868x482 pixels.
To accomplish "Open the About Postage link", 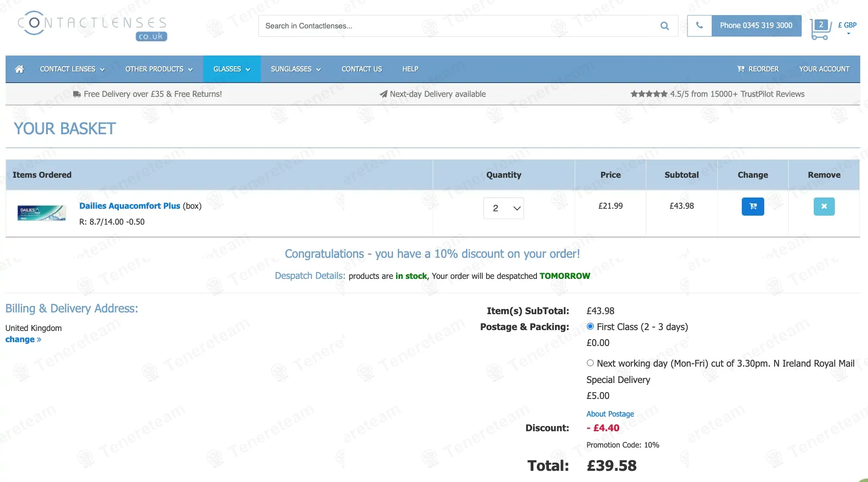I will [x=610, y=414].
